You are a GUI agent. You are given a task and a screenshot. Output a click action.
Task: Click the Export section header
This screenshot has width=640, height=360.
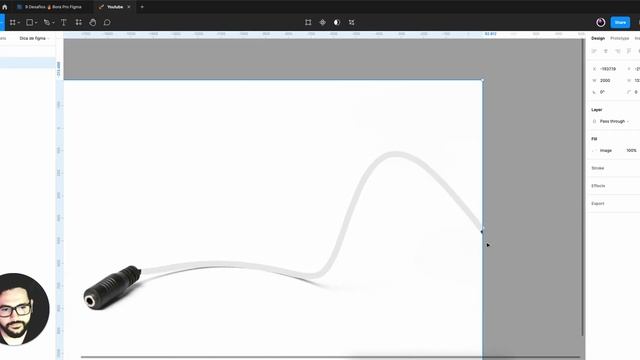coord(598,203)
